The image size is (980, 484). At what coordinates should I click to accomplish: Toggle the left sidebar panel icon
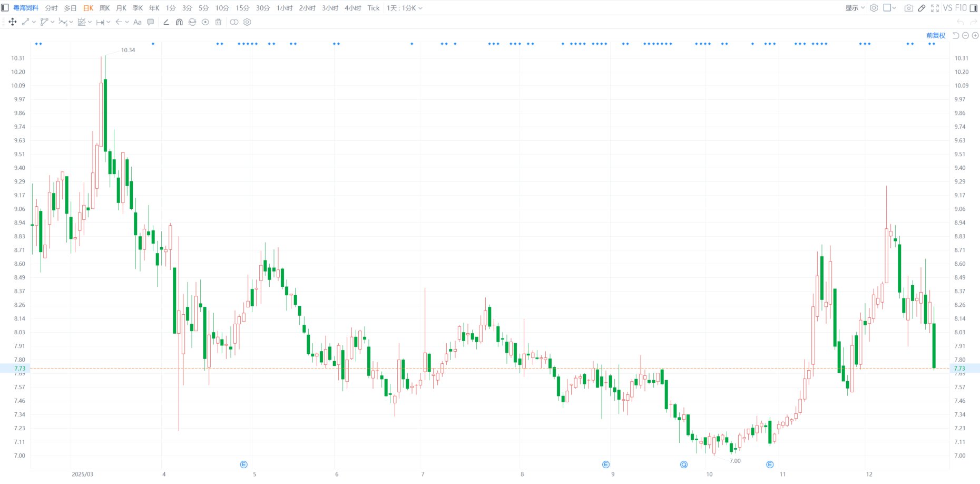(5, 8)
